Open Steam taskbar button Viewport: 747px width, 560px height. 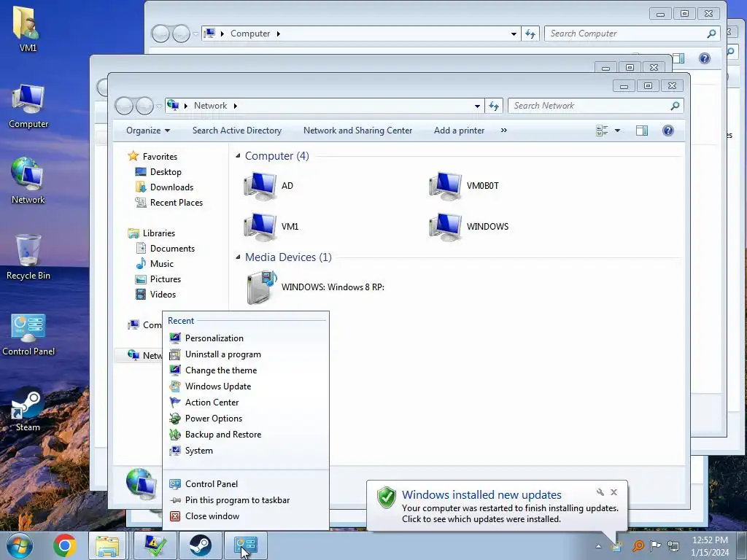click(x=201, y=545)
